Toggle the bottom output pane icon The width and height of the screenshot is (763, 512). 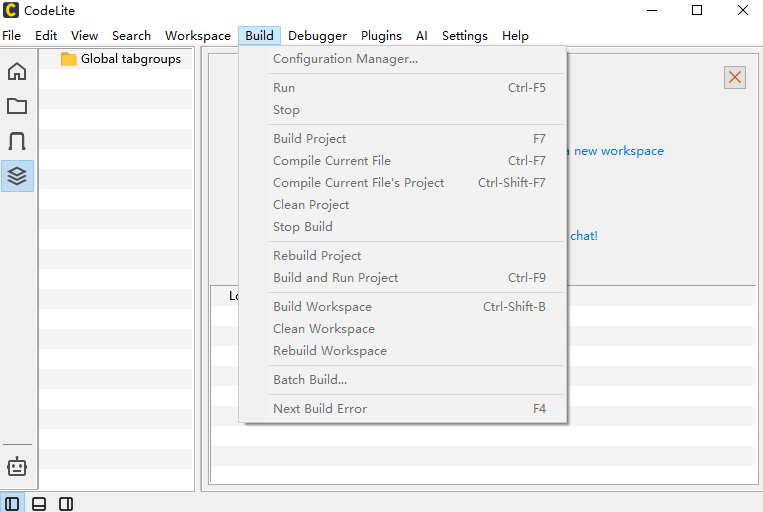[39, 504]
